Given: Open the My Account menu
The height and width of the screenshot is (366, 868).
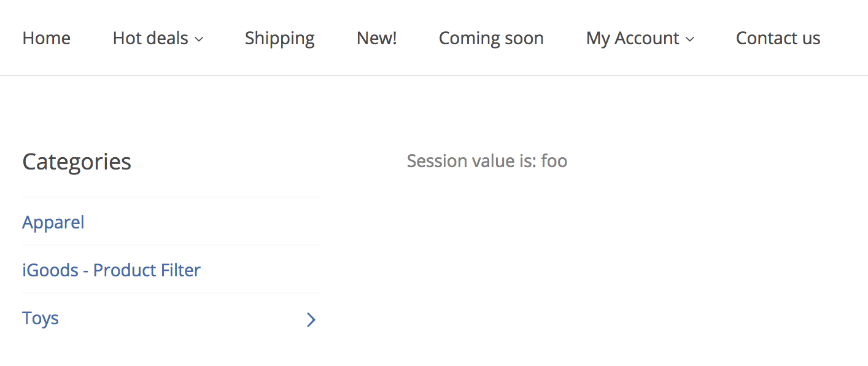Looking at the screenshot, I should pos(633,37).
